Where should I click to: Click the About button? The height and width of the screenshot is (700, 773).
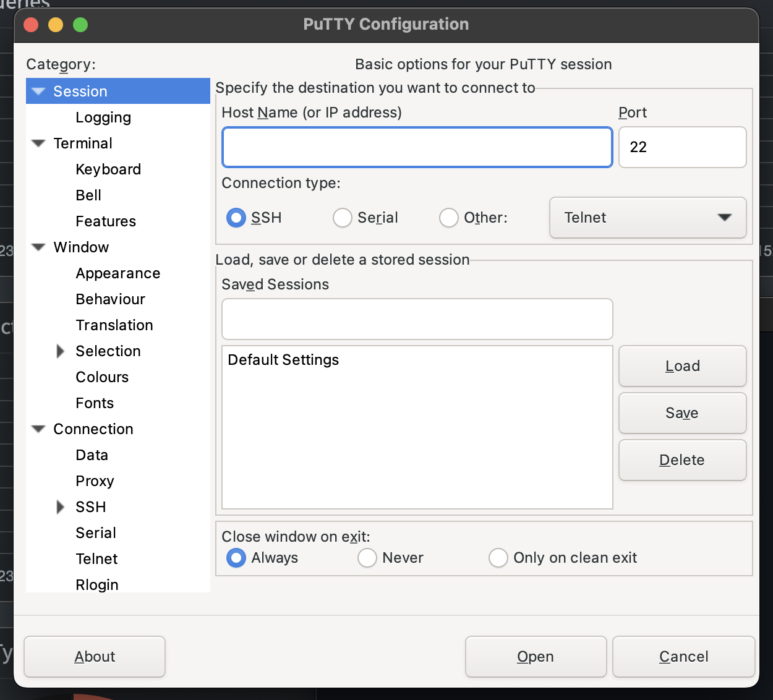point(95,657)
